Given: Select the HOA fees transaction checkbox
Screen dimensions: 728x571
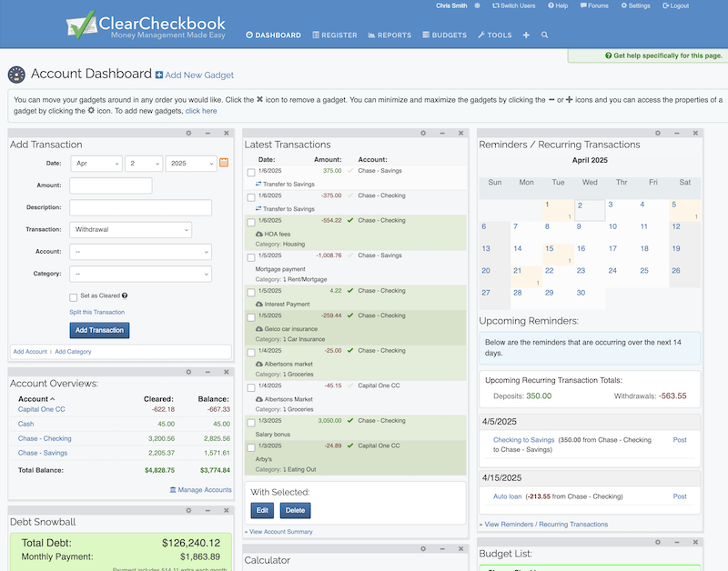Looking at the screenshot, I should (252, 221).
